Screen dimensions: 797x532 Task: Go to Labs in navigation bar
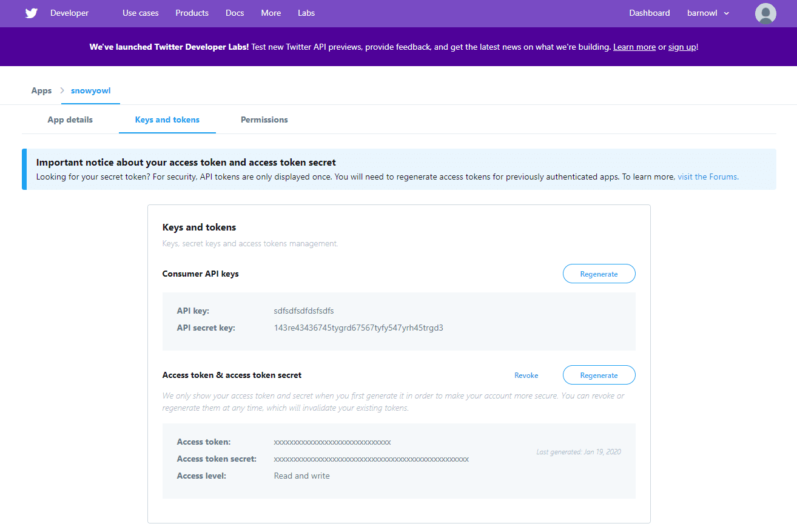306,13
